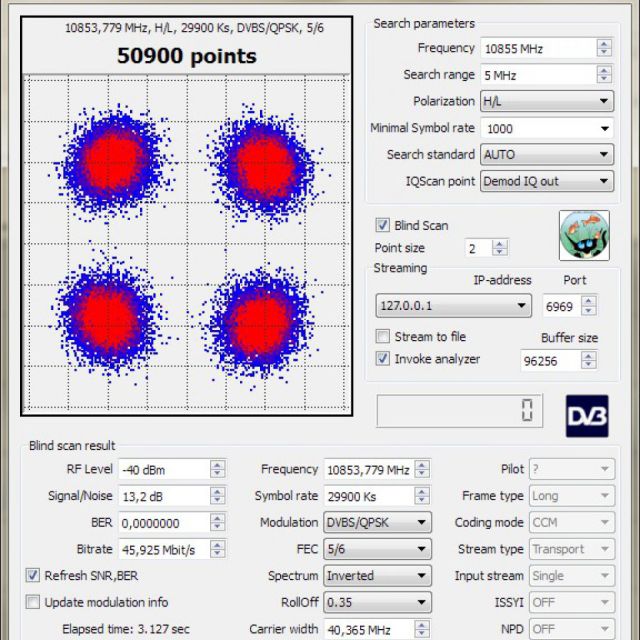Click the Port 6969 field

pos(562,306)
